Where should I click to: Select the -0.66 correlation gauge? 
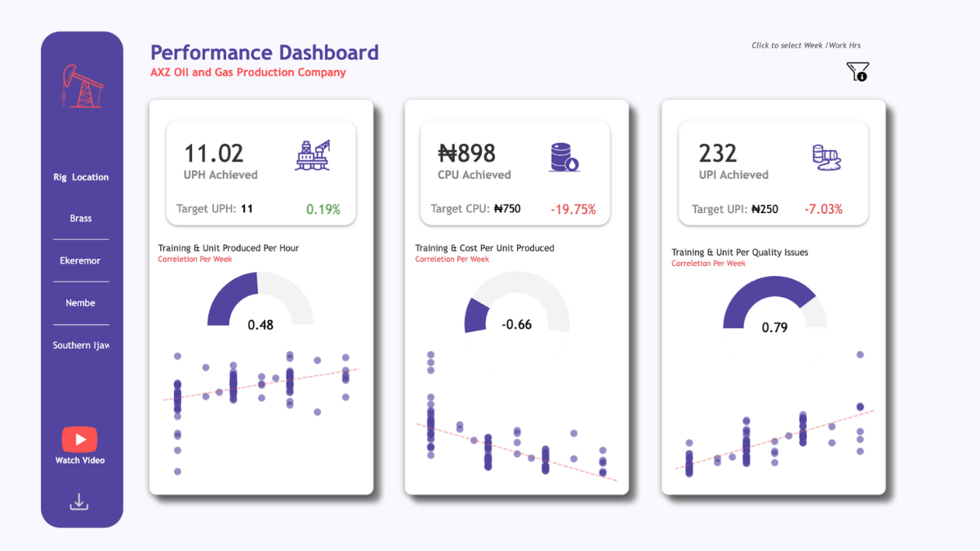click(516, 304)
